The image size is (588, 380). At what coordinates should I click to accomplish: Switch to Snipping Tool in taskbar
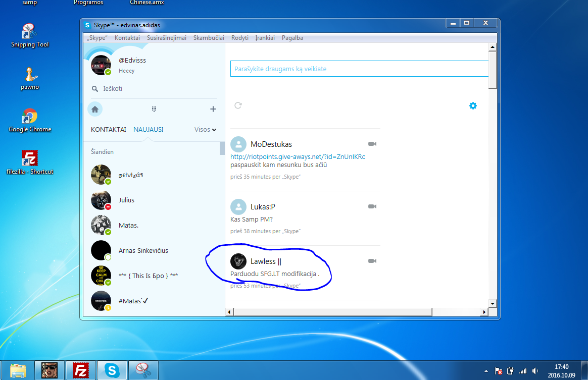(x=143, y=370)
